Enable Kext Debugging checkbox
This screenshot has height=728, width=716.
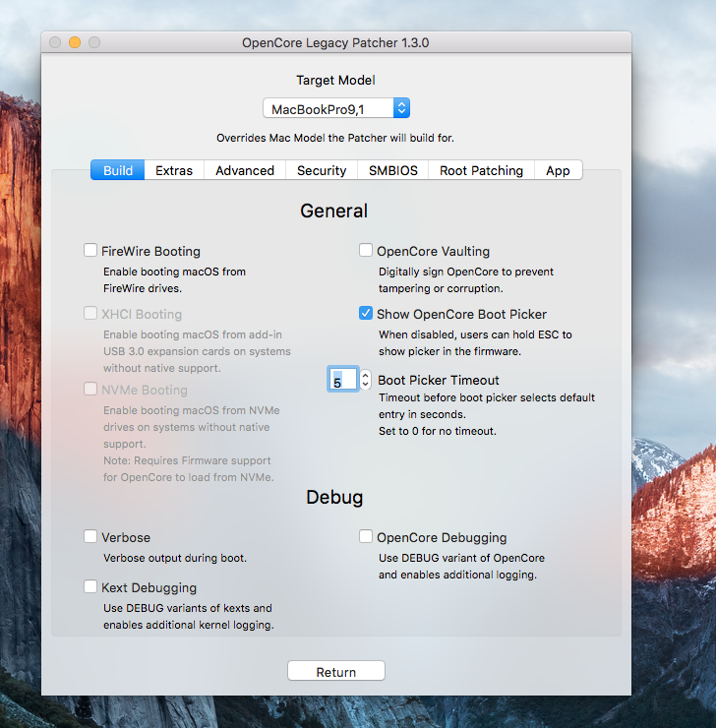90,586
